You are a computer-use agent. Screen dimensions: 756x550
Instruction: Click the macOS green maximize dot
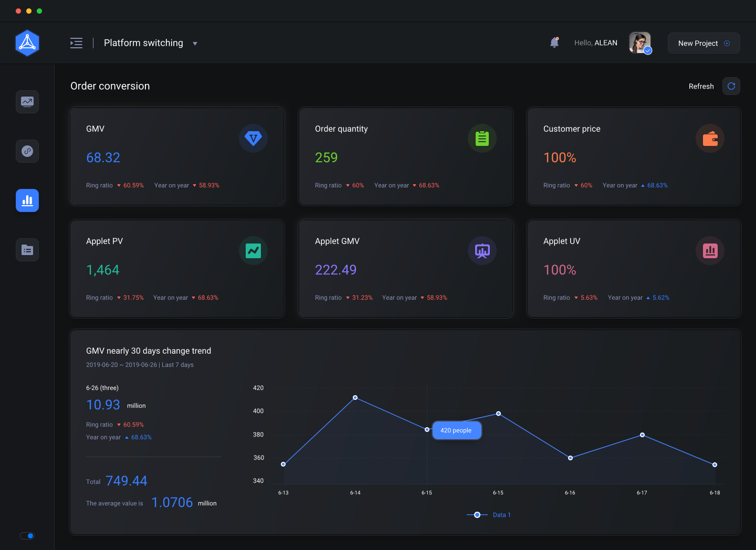(39, 11)
